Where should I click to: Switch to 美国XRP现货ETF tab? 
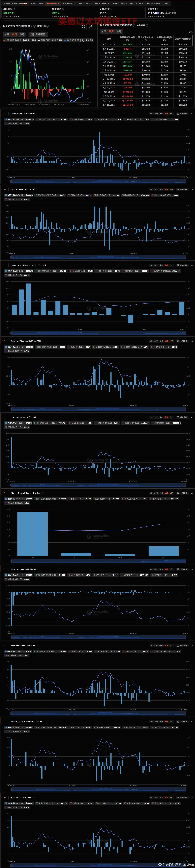click(x=69, y=3)
